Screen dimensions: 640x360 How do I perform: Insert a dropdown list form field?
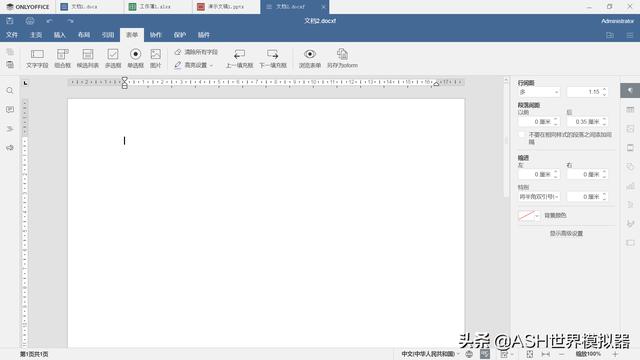pos(88,58)
